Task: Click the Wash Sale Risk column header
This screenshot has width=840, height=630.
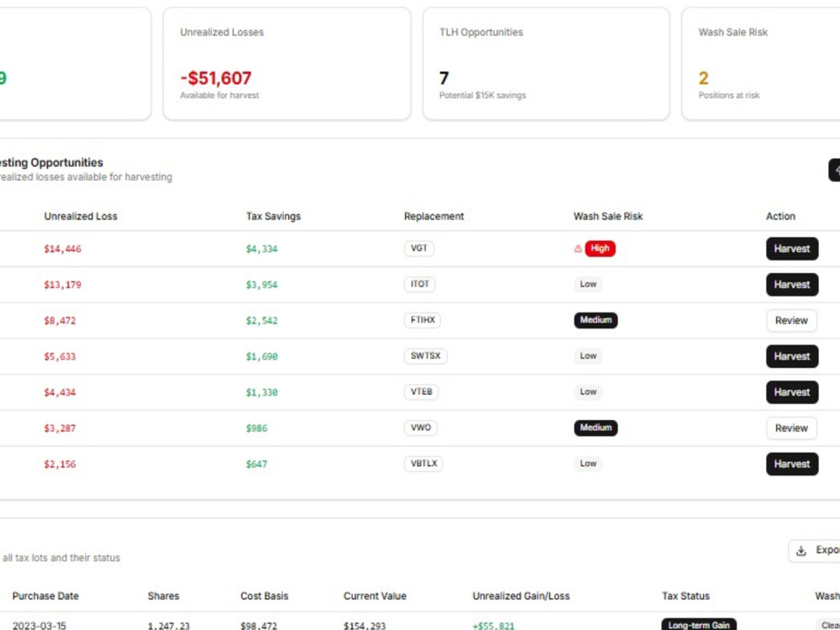Action: coord(608,217)
